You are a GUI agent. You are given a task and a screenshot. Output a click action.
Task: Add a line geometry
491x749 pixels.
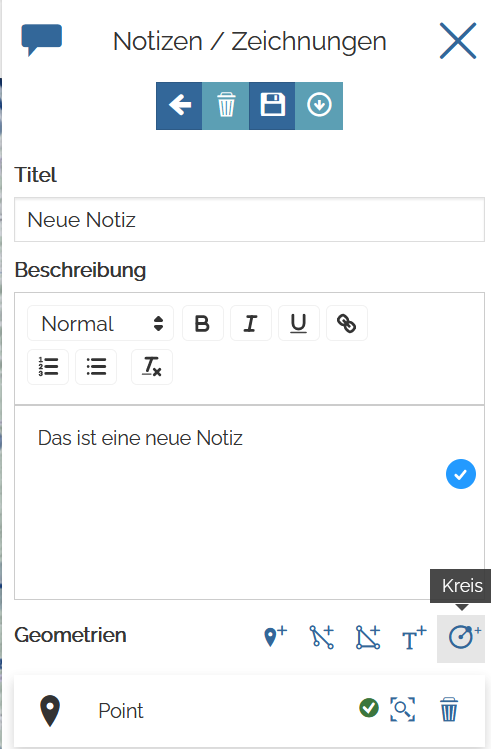(321, 637)
